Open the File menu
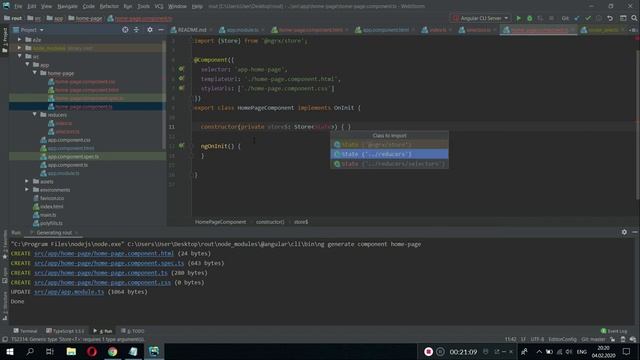640x360 pixels. 18,6
